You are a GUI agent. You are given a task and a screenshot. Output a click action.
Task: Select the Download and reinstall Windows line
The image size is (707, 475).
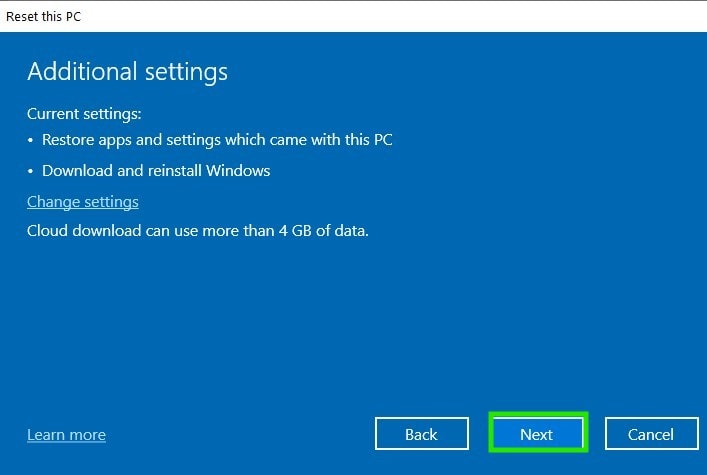(x=156, y=171)
